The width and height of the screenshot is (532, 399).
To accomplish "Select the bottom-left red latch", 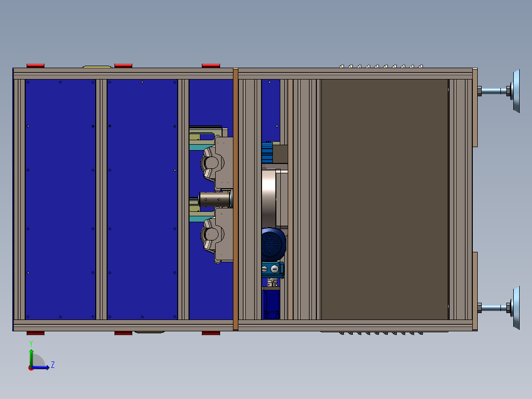I will [36, 333].
